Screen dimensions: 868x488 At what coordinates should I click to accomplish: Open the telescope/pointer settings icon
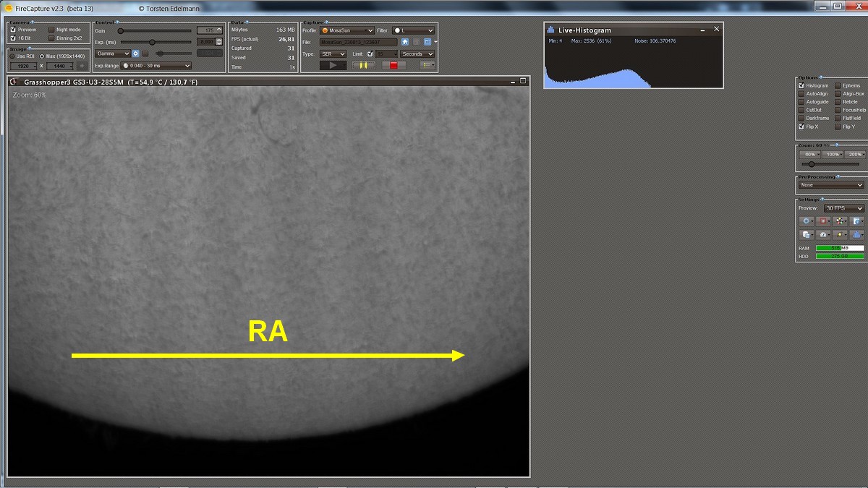841,234
